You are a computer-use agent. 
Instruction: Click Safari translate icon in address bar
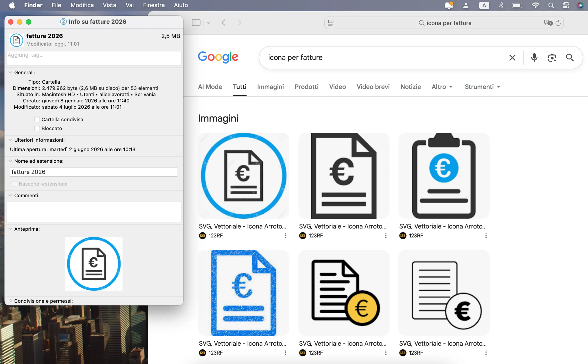548,23
